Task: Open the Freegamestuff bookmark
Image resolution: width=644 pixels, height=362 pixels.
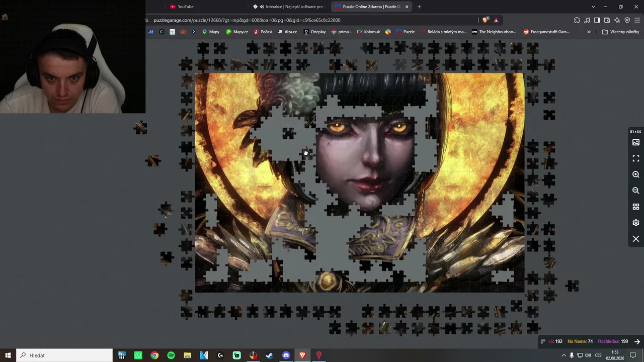Action: click(546, 32)
